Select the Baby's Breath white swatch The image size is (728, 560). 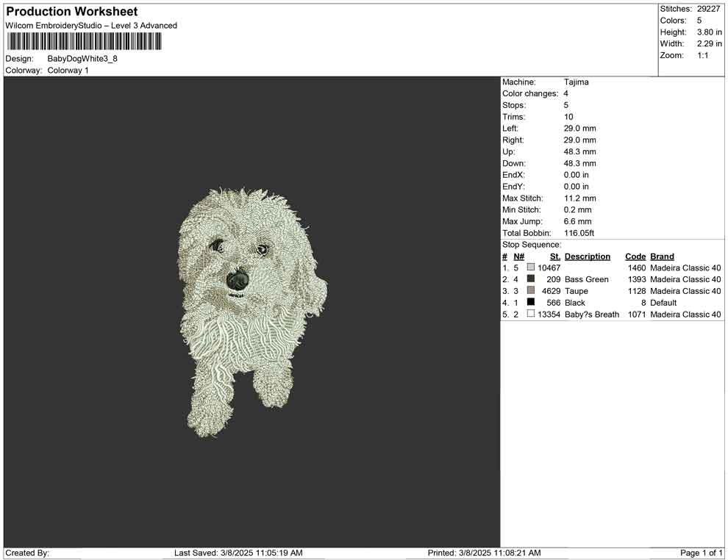point(531,315)
